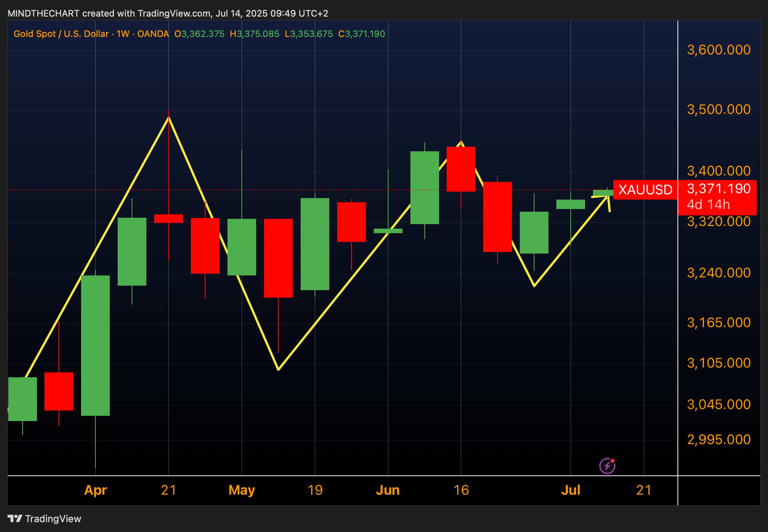Click the close value C3,371.190
Image resolution: width=768 pixels, height=532 pixels.
[x=362, y=34]
